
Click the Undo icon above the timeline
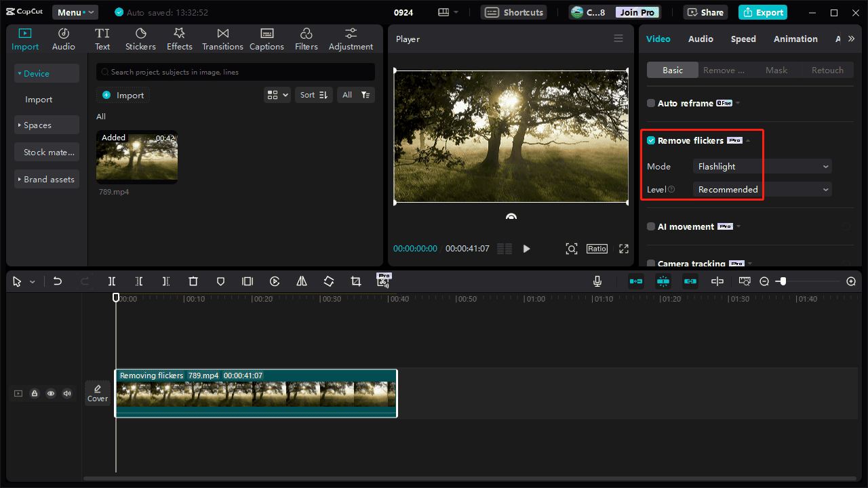(58, 281)
